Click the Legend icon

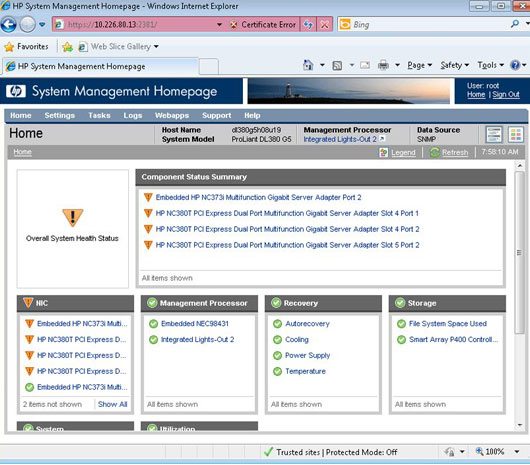pos(384,152)
